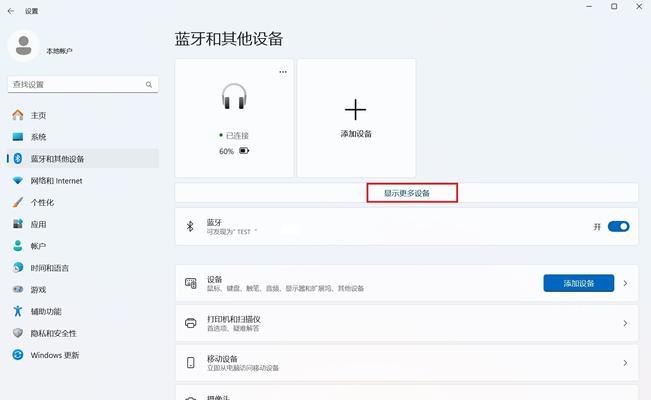Click the back arrow in title bar
Viewport: 651px width, 400px height.
pyautogui.click(x=11, y=11)
